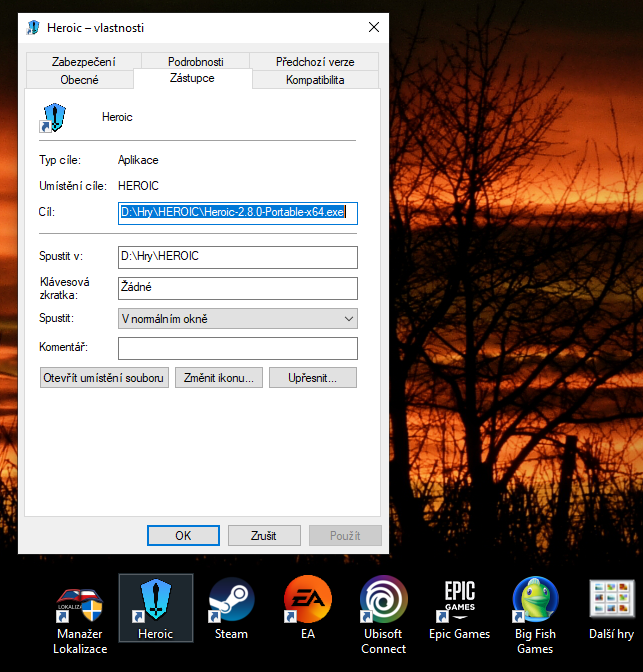This screenshot has width=643, height=672.
Task: Confirm the dialog with OK
Action: [x=183, y=535]
